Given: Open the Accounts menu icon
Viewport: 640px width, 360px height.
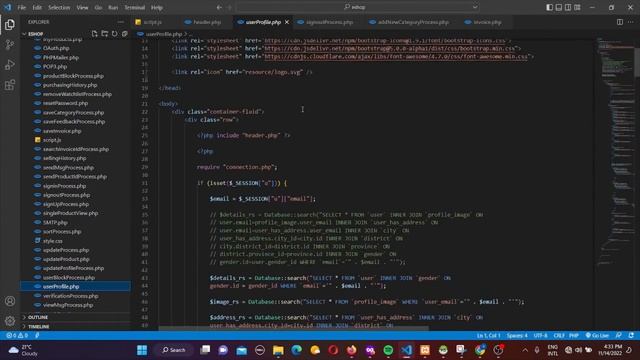Looking at the screenshot, I should click(x=10, y=301).
